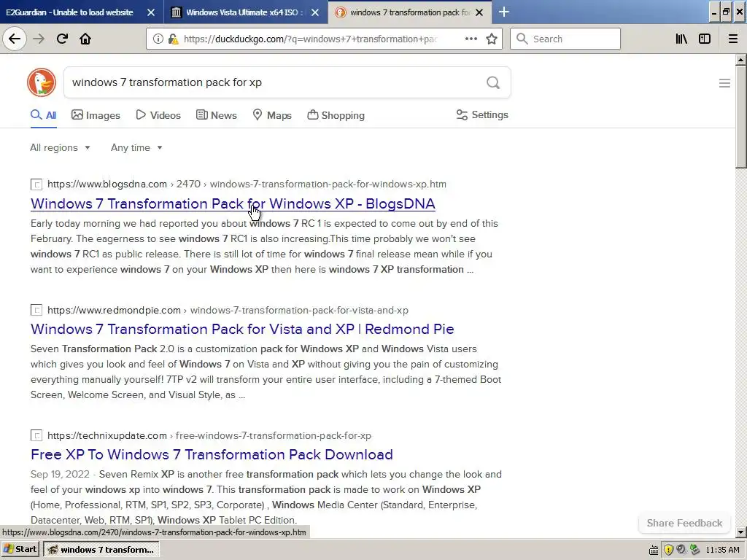Image resolution: width=747 pixels, height=560 pixels.
Task: Click the page scrollbar up arrow
Action: (x=740, y=60)
